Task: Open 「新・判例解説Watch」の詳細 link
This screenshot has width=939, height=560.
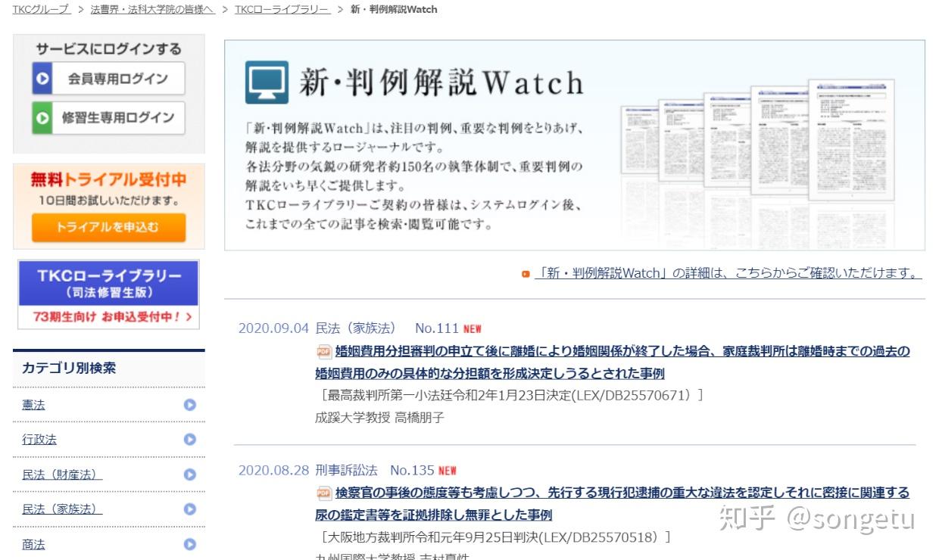Action: point(728,273)
